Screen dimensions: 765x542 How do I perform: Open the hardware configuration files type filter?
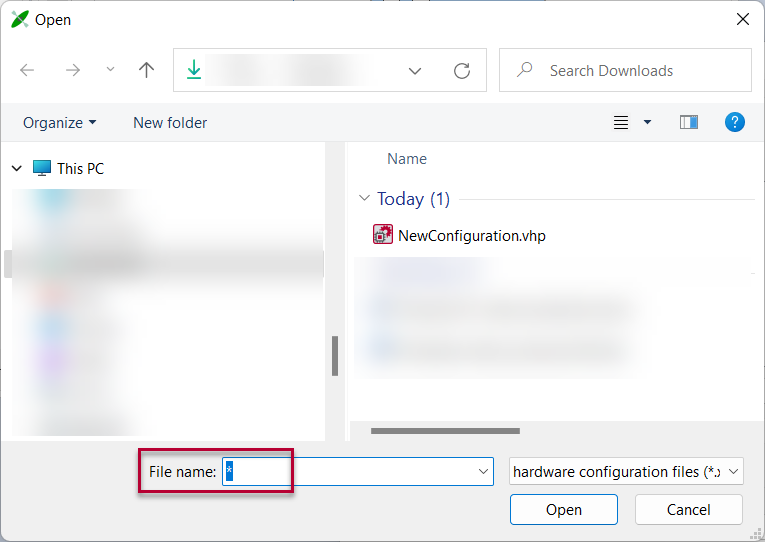(626, 471)
